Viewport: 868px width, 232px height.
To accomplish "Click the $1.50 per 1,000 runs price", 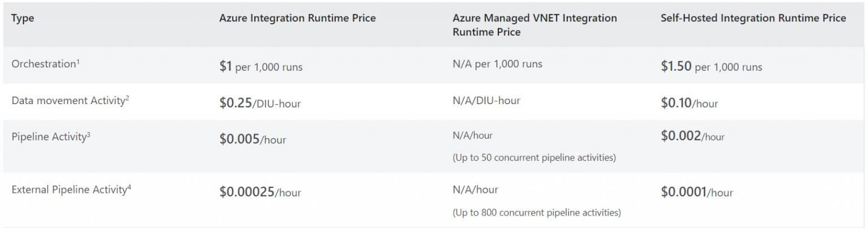I will pyautogui.click(x=711, y=67).
